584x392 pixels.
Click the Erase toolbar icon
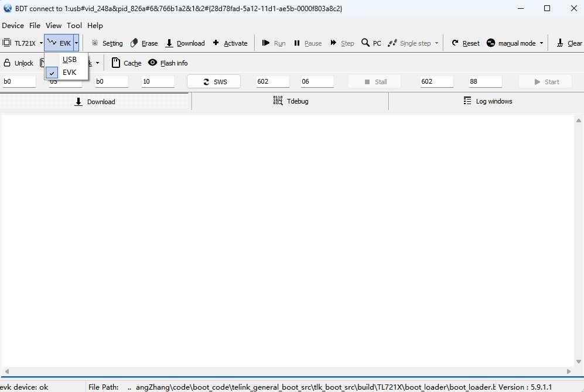point(134,43)
